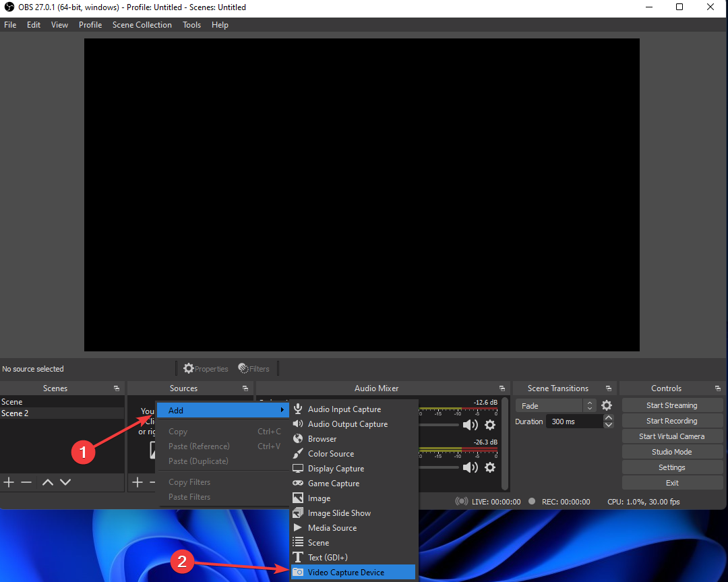
Task: Open the Profile menu
Action: [x=90, y=25]
